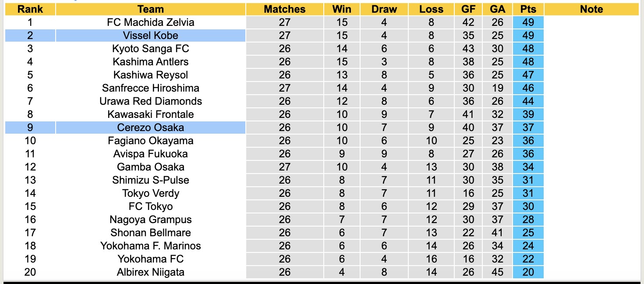Select Sanfrecce Hiroshima's 46 points cell

point(528,88)
